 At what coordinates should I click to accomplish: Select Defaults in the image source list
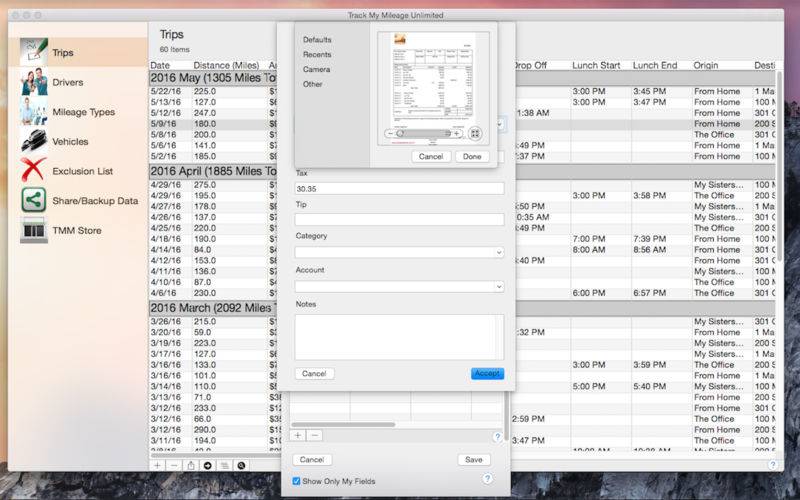click(317, 39)
